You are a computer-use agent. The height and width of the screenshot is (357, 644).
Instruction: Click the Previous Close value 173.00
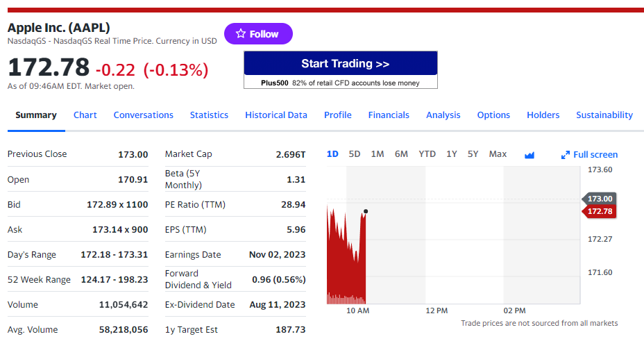[133, 155]
